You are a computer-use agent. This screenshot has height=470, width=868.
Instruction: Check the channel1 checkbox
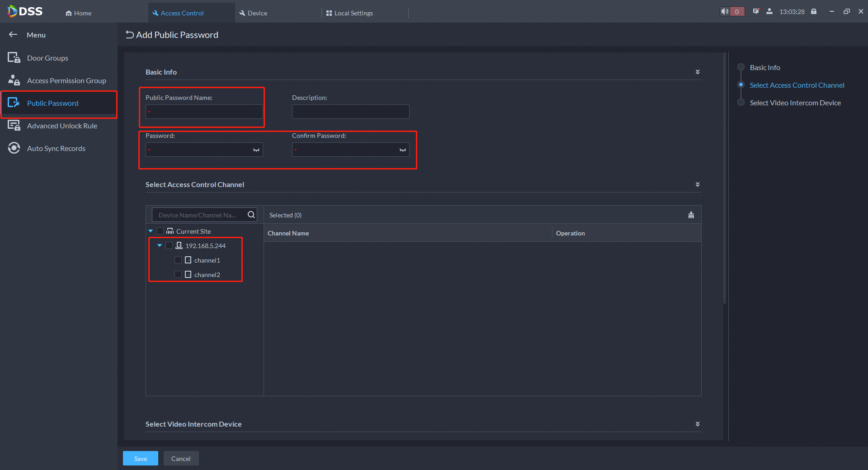click(x=178, y=260)
